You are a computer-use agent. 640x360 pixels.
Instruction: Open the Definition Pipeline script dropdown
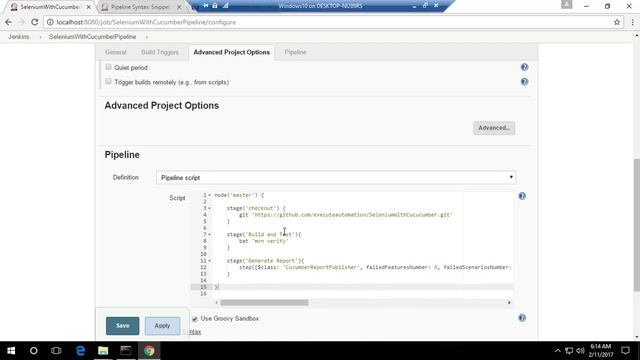coord(336,178)
